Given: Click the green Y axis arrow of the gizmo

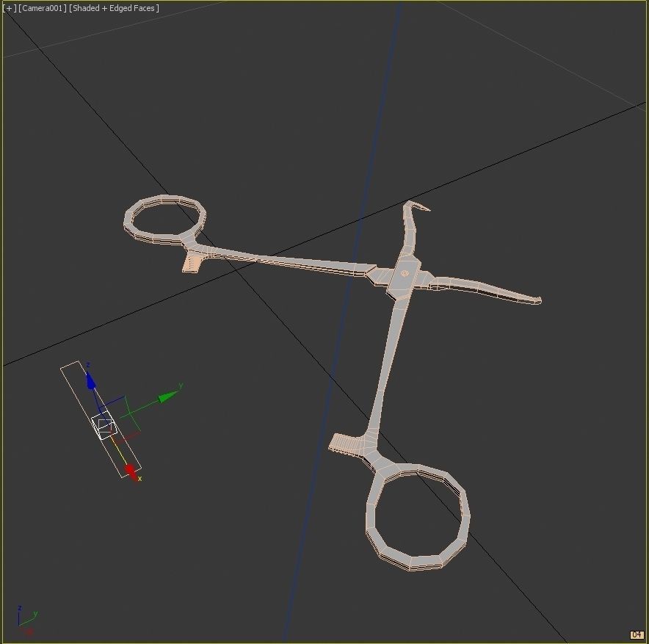Looking at the screenshot, I should (167, 397).
